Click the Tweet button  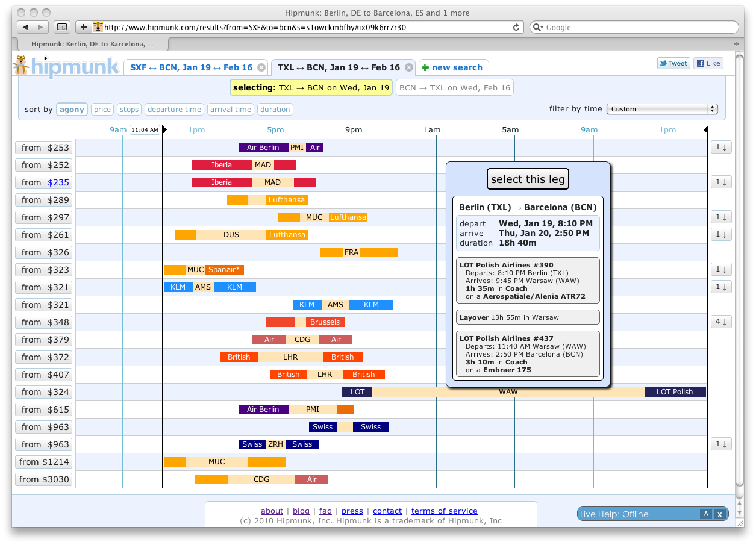(x=673, y=63)
